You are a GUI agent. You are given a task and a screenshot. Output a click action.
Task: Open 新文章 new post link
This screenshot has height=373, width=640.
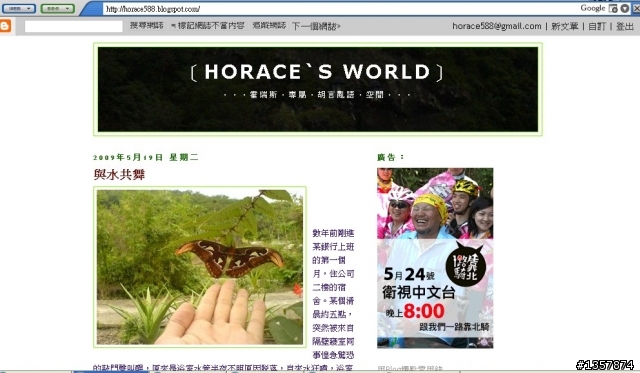point(564,26)
